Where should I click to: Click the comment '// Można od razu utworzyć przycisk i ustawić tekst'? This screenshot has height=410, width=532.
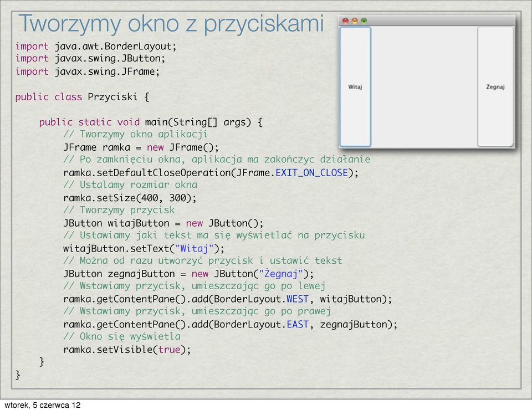tap(203, 261)
